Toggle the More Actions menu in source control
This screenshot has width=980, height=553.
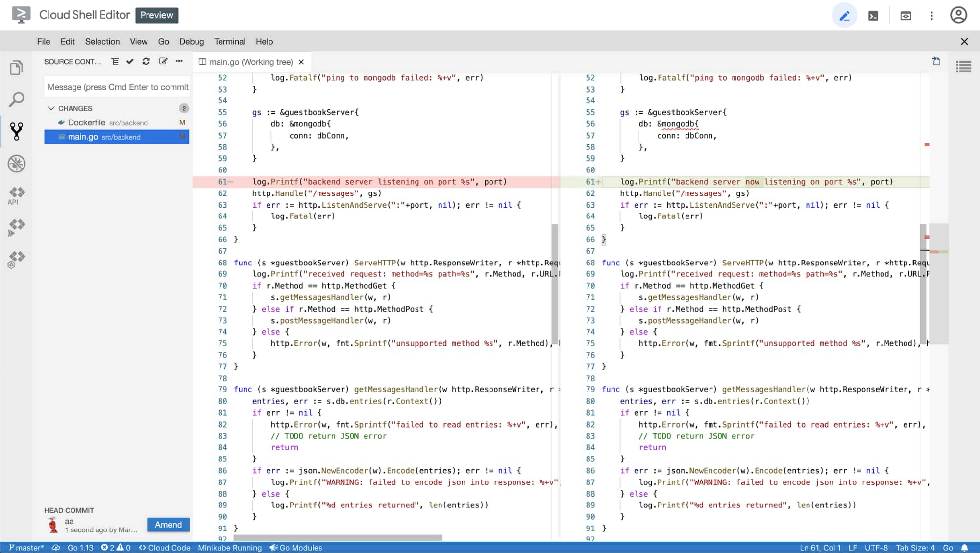pyautogui.click(x=180, y=61)
